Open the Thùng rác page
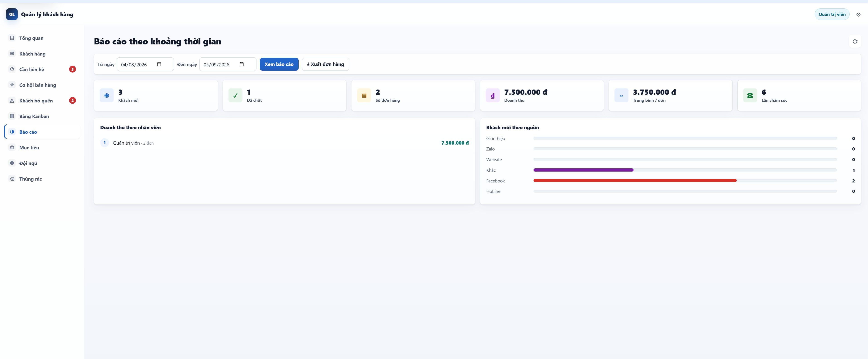This screenshot has width=868, height=359. pos(42,179)
